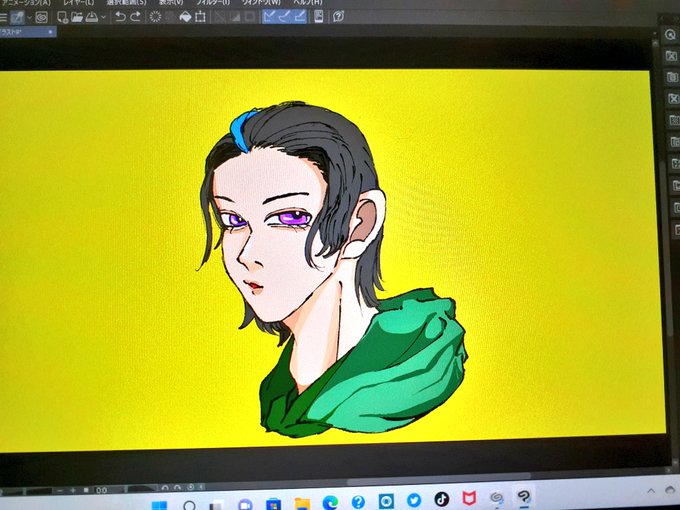Screen dimensions: 680x510
Task: Open a file using the folder icon
Action: (x=77, y=17)
